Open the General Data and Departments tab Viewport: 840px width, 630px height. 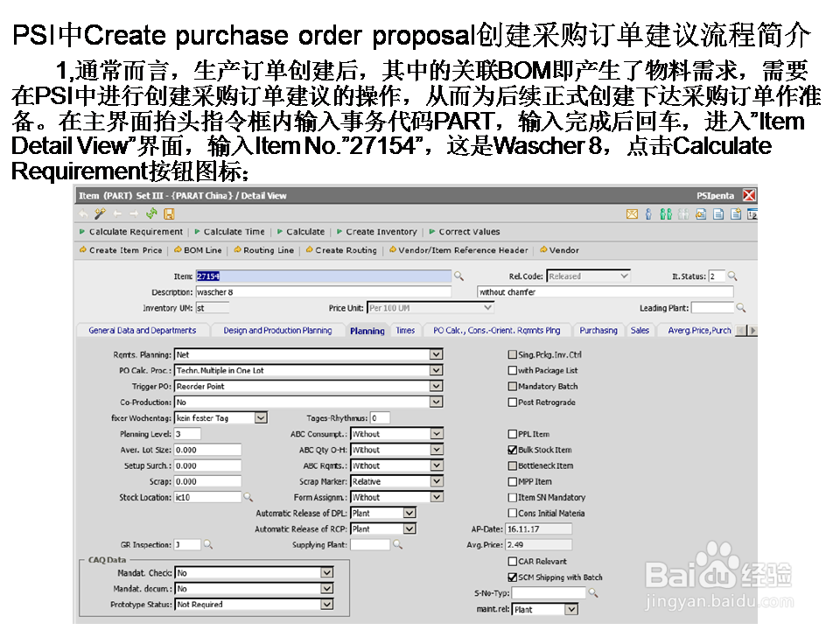pyautogui.click(x=142, y=330)
